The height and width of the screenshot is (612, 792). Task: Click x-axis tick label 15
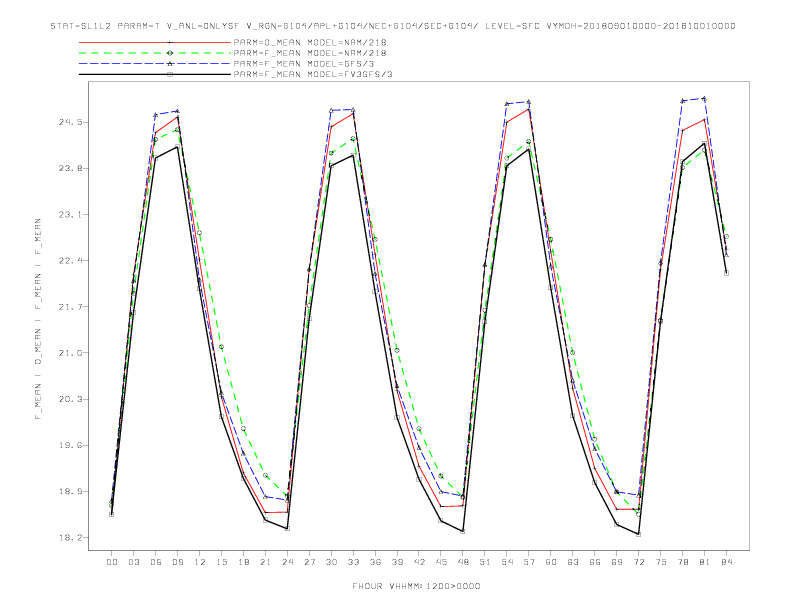click(221, 562)
